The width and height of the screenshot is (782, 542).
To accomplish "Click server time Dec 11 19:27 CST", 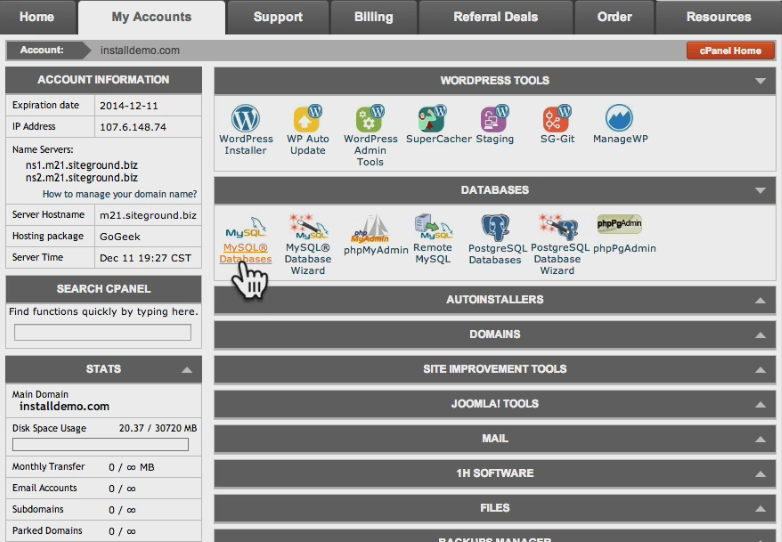I will tap(146, 258).
